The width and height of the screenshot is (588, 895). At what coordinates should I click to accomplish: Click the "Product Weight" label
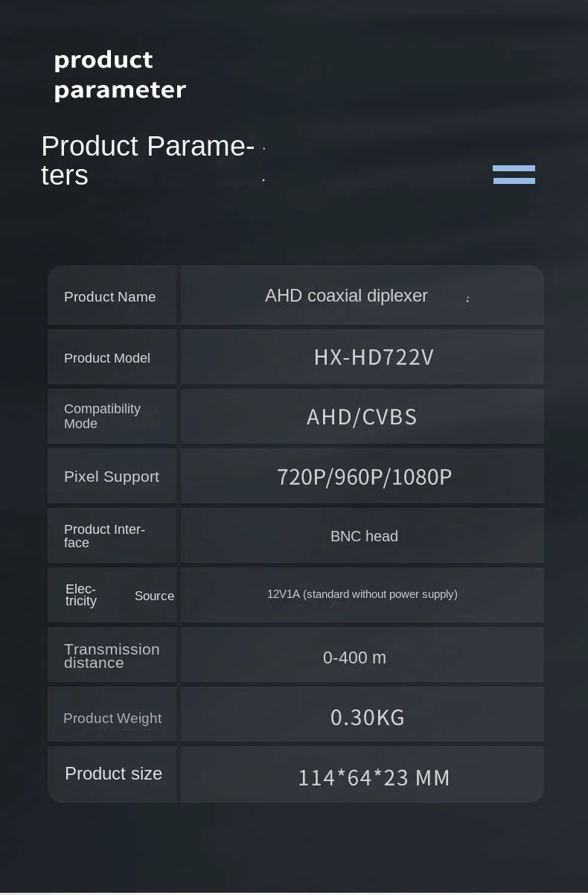(x=112, y=719)
